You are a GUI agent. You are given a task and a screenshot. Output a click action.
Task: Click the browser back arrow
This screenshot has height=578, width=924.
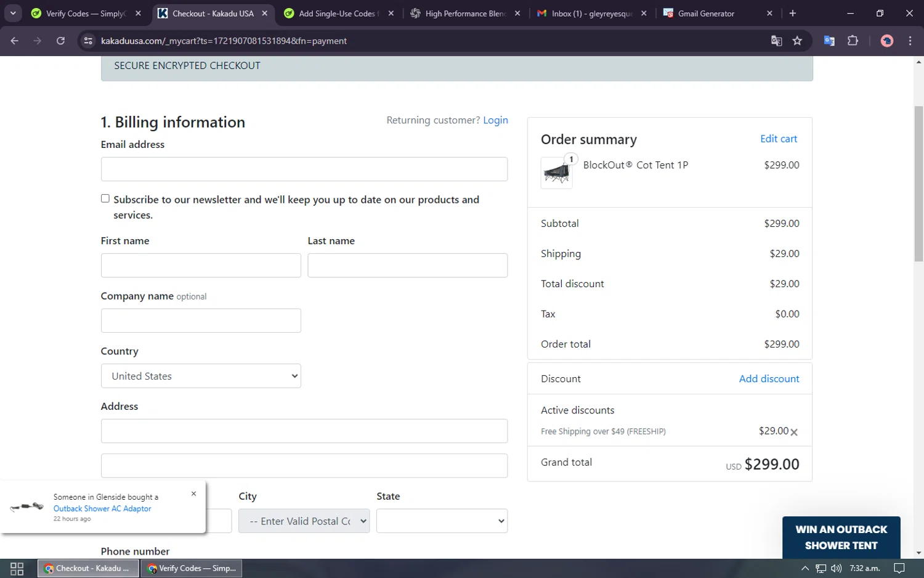15,41
